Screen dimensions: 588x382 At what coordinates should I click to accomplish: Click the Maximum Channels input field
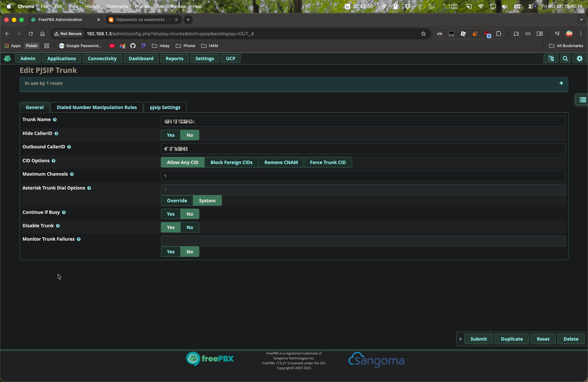pyautogui.click(x=363, y=176)
